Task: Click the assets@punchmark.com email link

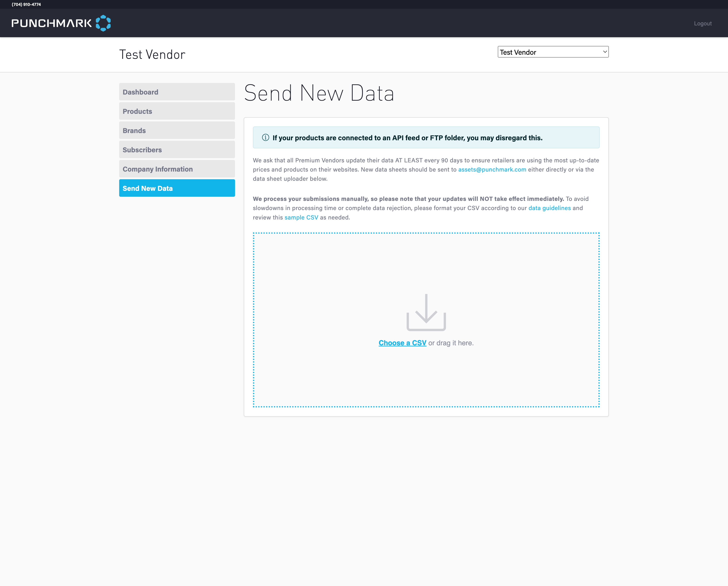Action: tap(492, 170)
